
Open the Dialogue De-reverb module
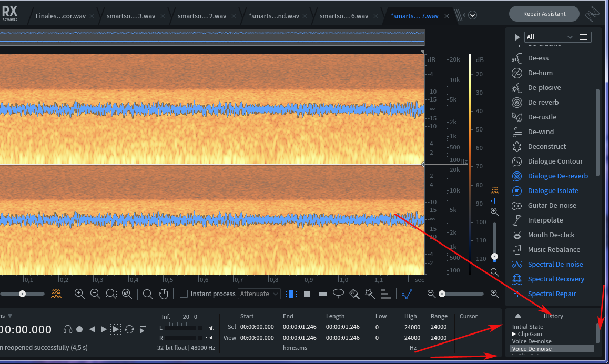coord(557,176)
